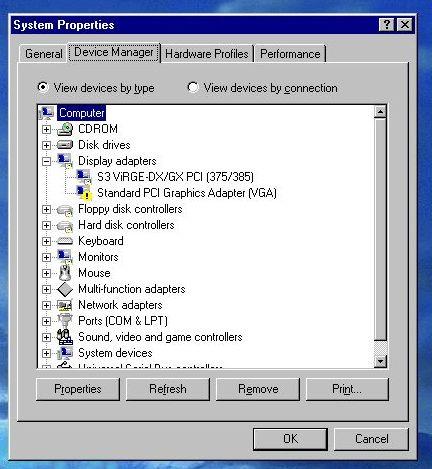Viewport: 432px width, 469px height.
Task: Expand the Multi-function adapters node
Action: pyautogui.click(x=46, y=289)
